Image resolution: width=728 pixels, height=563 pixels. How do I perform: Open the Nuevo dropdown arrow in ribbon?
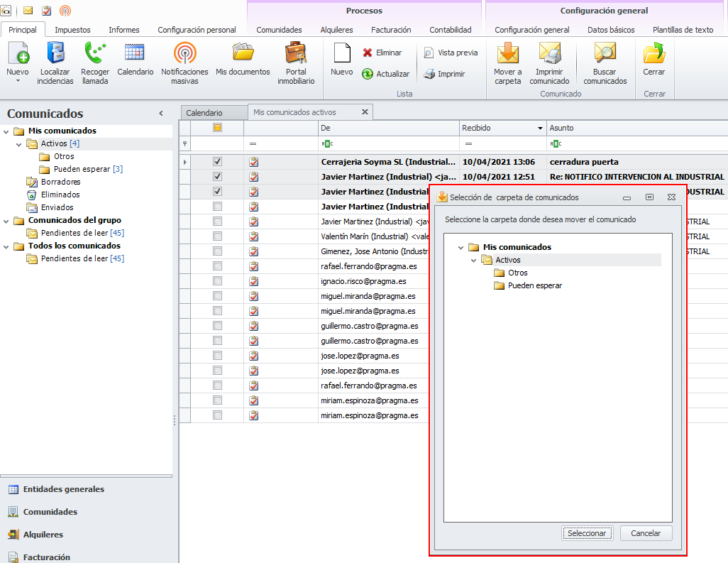coord(18,81)
